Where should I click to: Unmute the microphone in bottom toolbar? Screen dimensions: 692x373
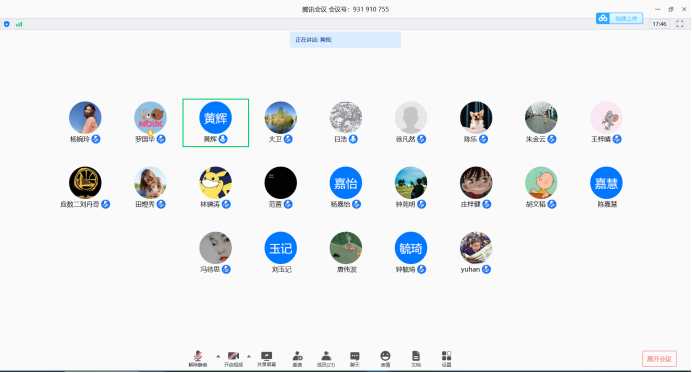(x=198, y=359)
